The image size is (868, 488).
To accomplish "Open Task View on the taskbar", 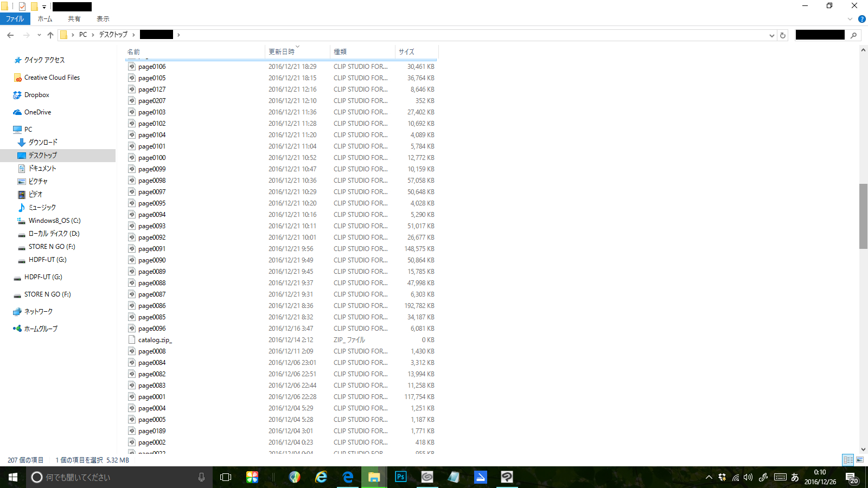I will (x=226, y=477).
